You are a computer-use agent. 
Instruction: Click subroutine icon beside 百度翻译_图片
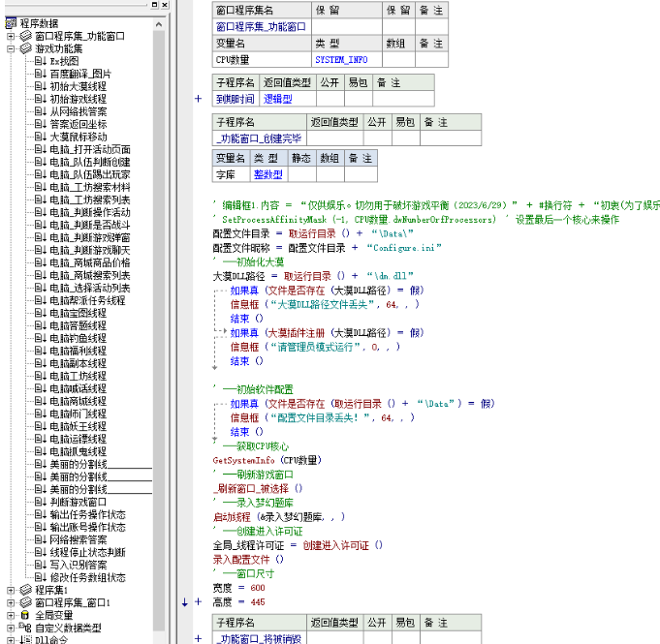pyautogui.click(x=41, y=73)
